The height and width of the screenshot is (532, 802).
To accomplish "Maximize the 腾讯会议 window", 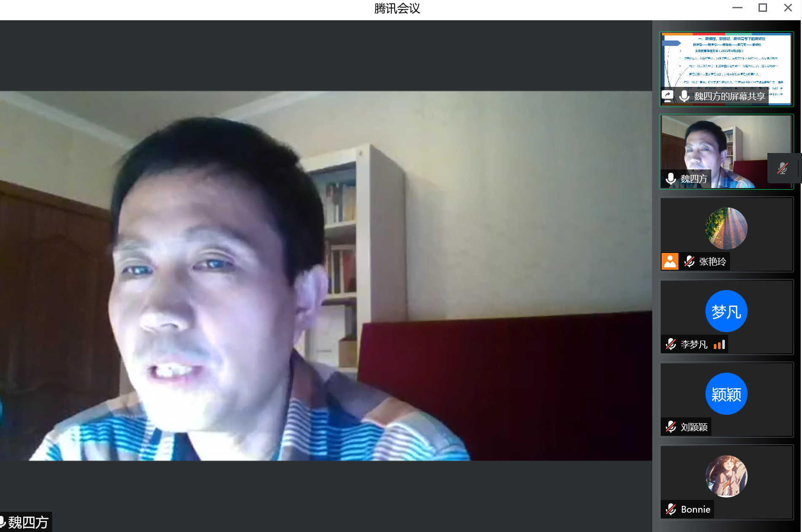I will tap(762, 8).
